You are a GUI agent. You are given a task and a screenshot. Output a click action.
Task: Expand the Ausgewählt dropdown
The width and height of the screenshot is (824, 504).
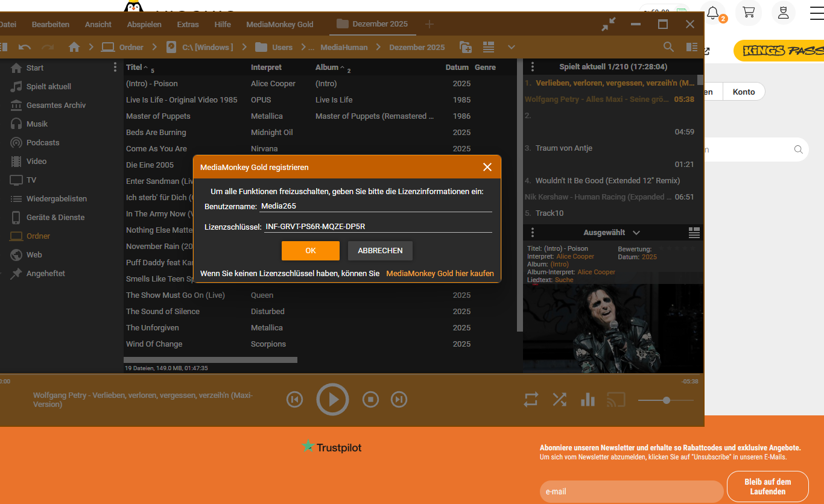coord(636,233)
